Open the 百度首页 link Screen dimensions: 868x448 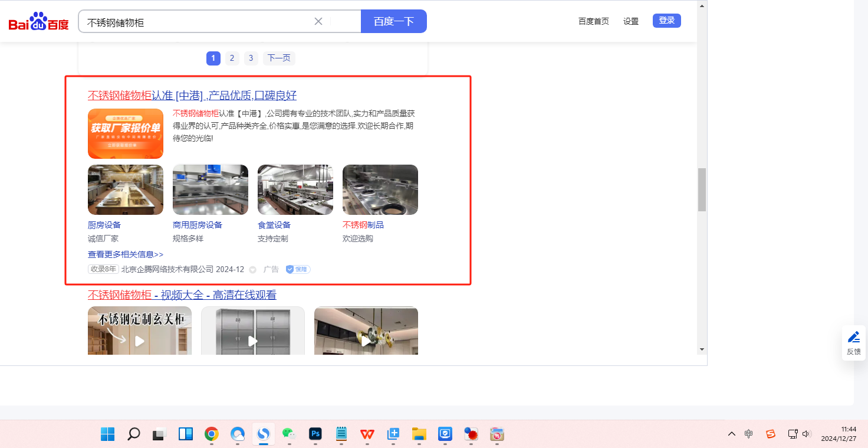click(x=594, y=21)
